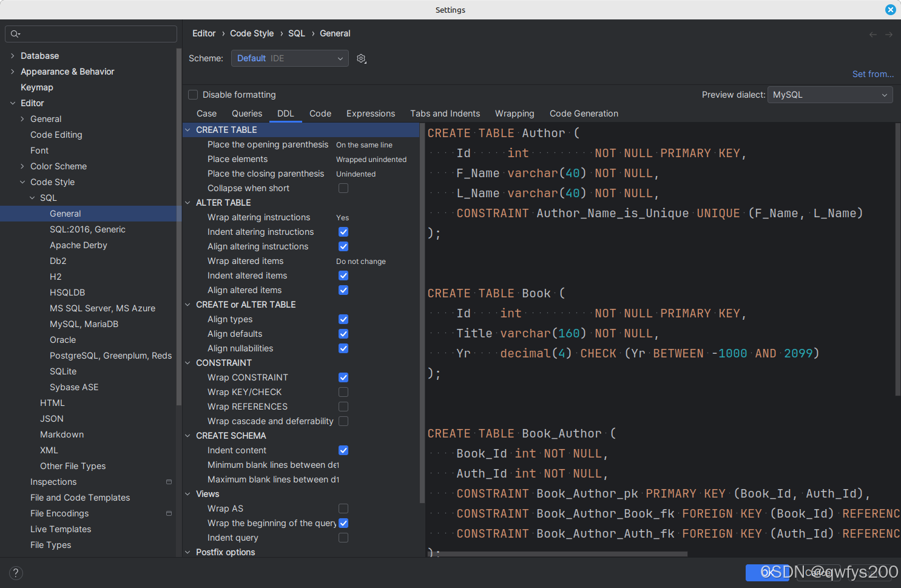The width and height of the screenshot is (901, 588).
Task: Collapse the ALTER TABLE section
Action: (188, 203)
